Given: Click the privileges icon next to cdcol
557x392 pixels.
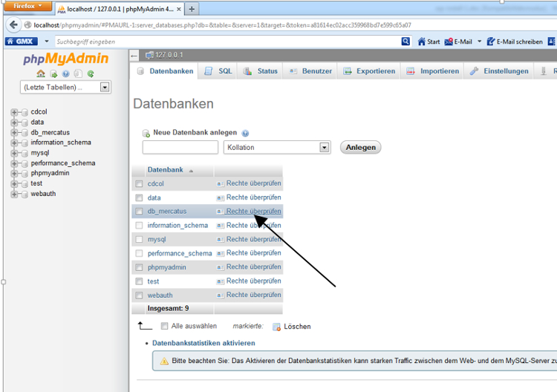Looking at the screenshot, I should click(x=220, y=183).
